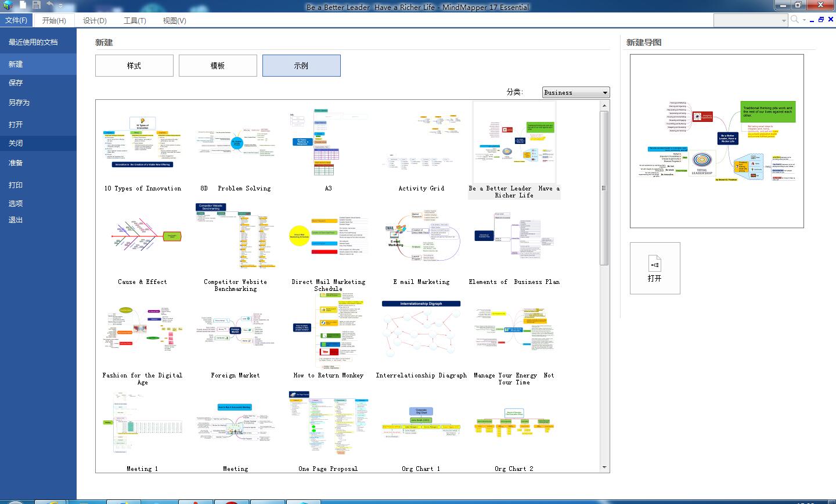Viewport: 836px width, 504px height.
Task: Click scroll up arrow of examples list
Action: pyautogui.click(x=604, y=106)
